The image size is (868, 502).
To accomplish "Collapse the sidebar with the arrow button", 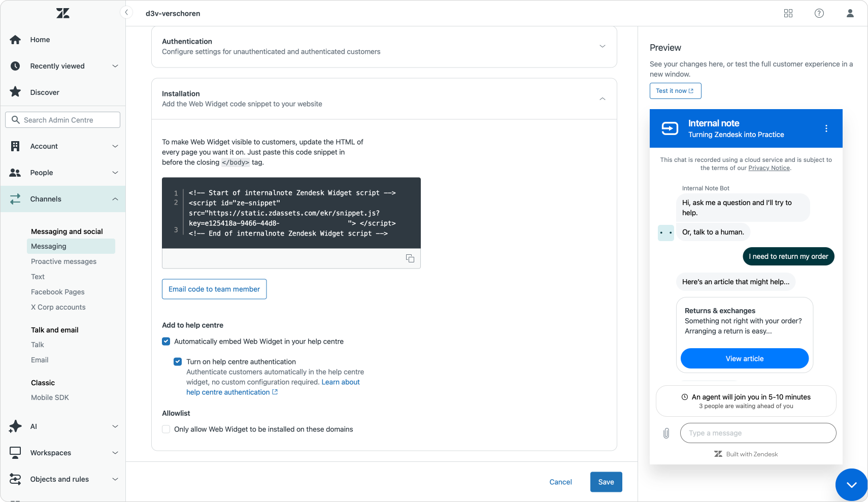I will point(126,13).
